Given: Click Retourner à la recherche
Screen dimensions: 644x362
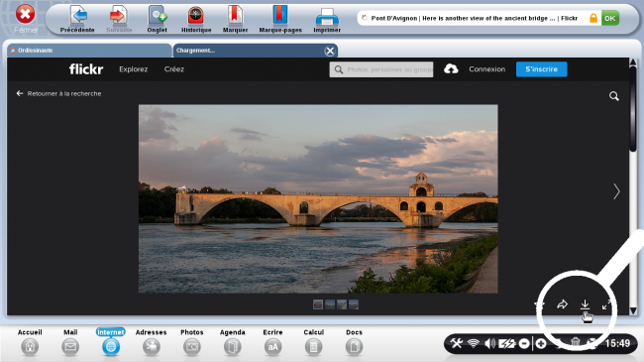Looking at the screenshot, I should pos(58,93).
